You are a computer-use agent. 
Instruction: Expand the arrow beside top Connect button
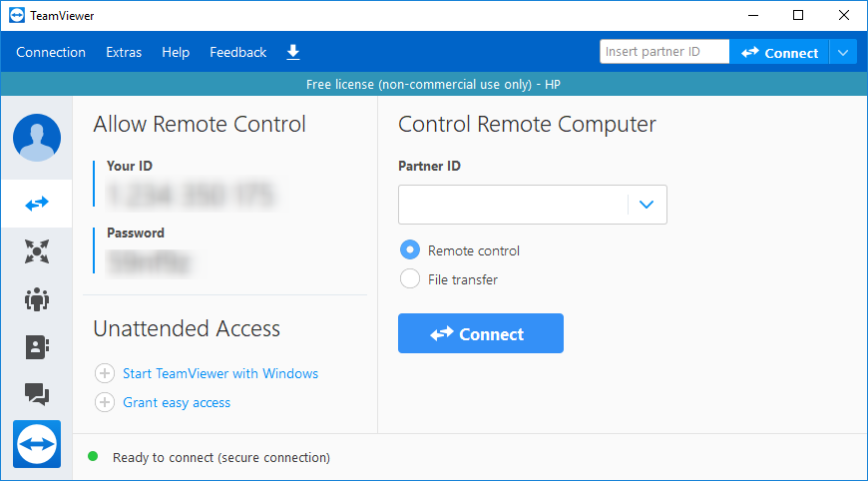click(844, 53)
